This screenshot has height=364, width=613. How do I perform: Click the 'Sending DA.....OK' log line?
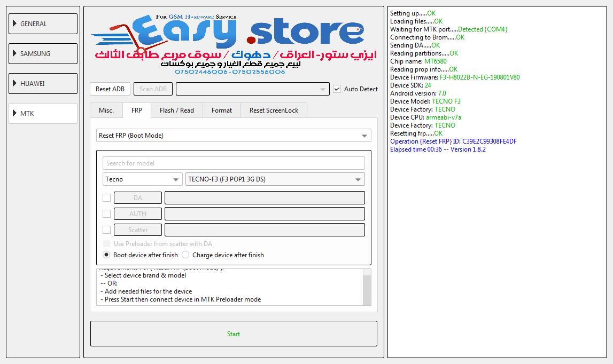point(415,45)
